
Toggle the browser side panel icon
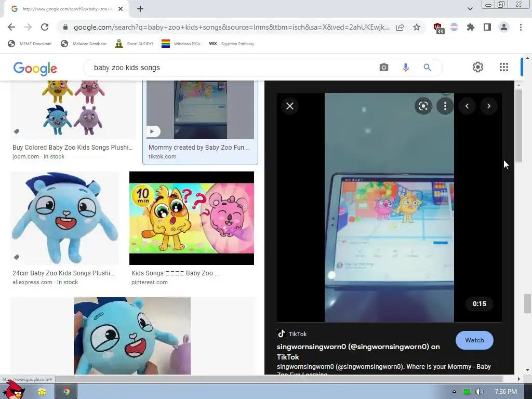pyautogui.click(x=487, y=27)
